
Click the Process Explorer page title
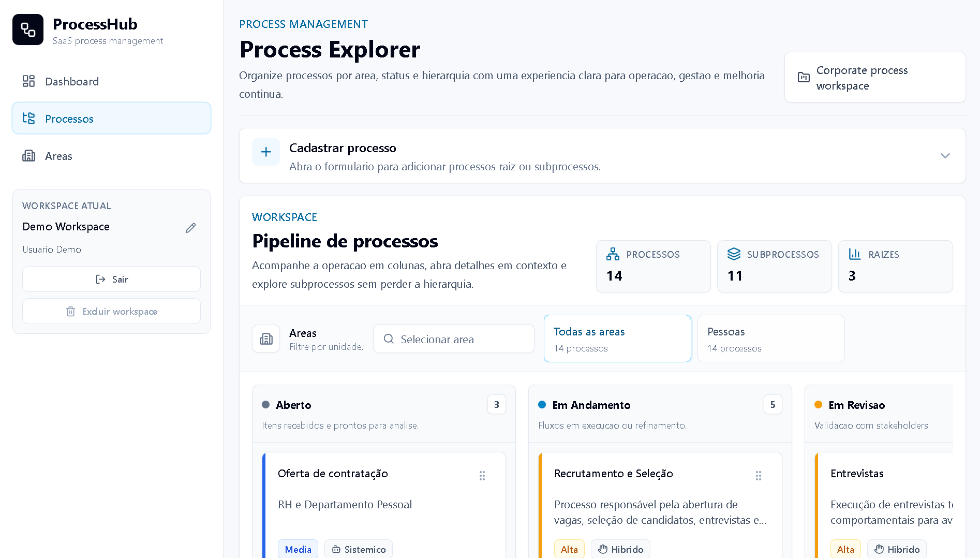[330, 50]
